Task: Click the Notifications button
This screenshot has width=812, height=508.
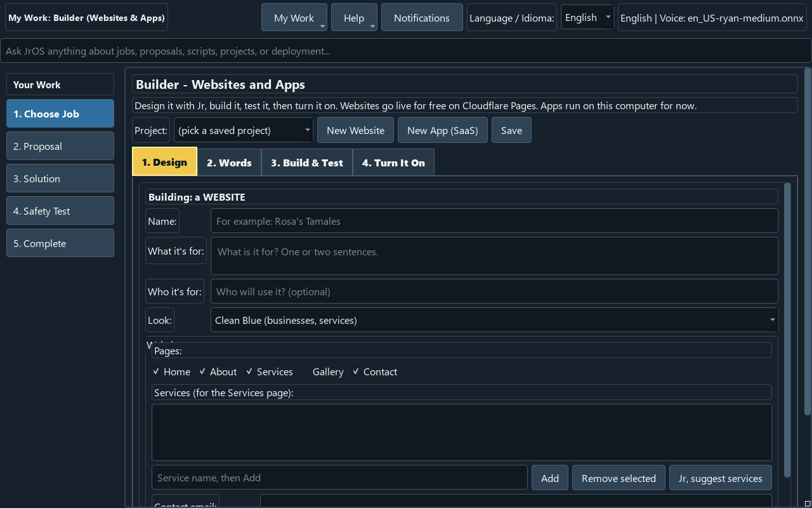Action: [422, 18]
